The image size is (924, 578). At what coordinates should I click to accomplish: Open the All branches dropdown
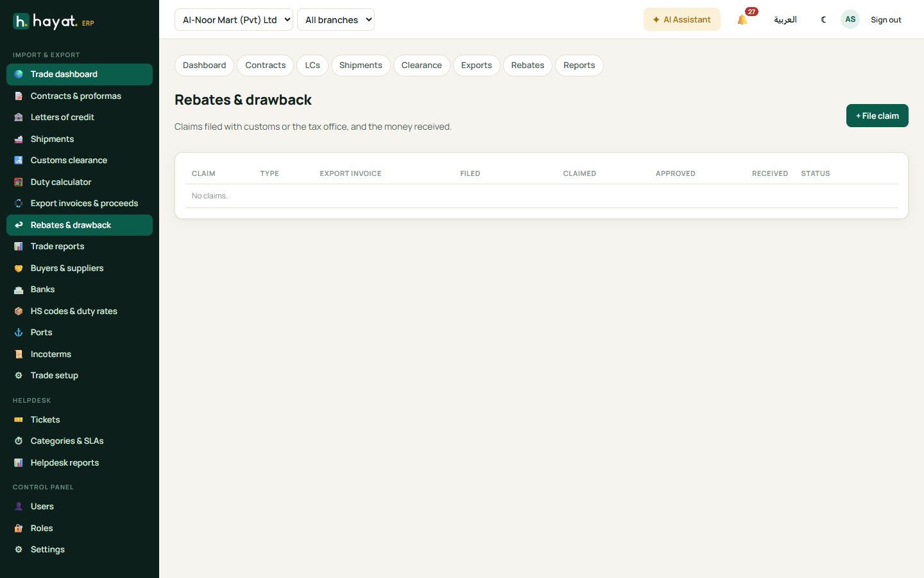336,20
